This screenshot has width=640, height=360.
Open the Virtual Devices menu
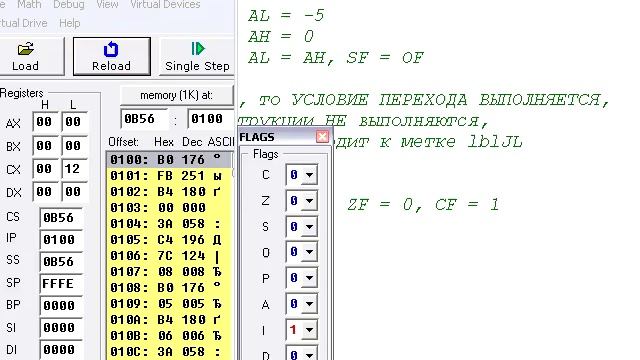pos(165,5)
